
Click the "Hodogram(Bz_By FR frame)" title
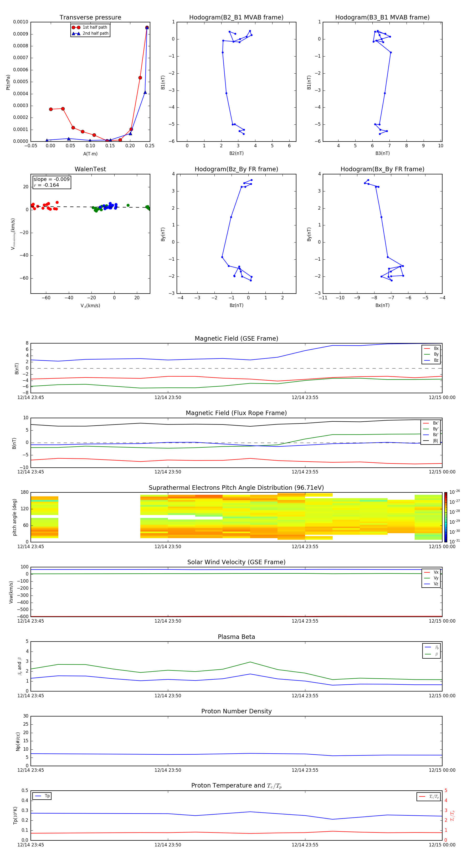pos(236,169)
